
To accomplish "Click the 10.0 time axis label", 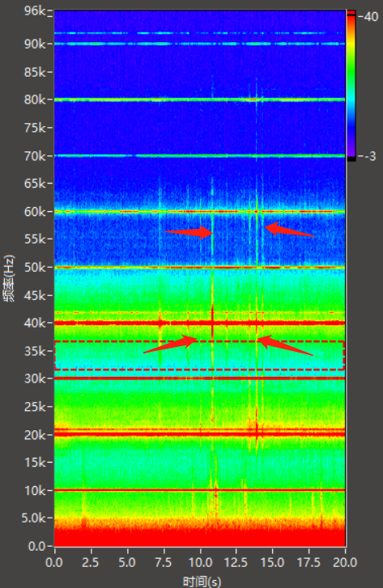I will pyautogui.click(x=200, y=562).
